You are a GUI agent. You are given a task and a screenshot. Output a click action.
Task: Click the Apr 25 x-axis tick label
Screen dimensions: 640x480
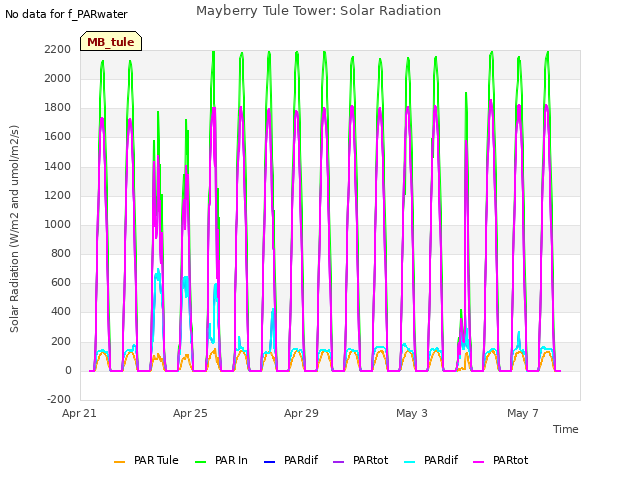pos(190,413)
